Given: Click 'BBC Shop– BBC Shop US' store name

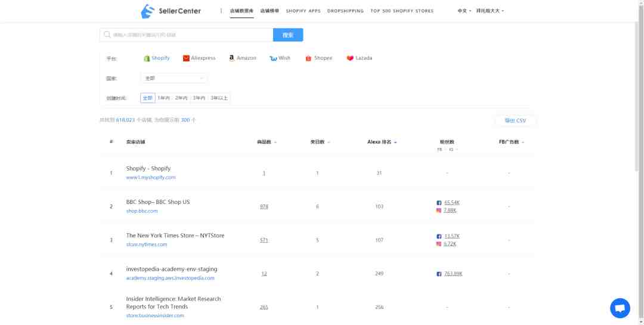Looking at the screenshot, I should (x=157, y=202).
